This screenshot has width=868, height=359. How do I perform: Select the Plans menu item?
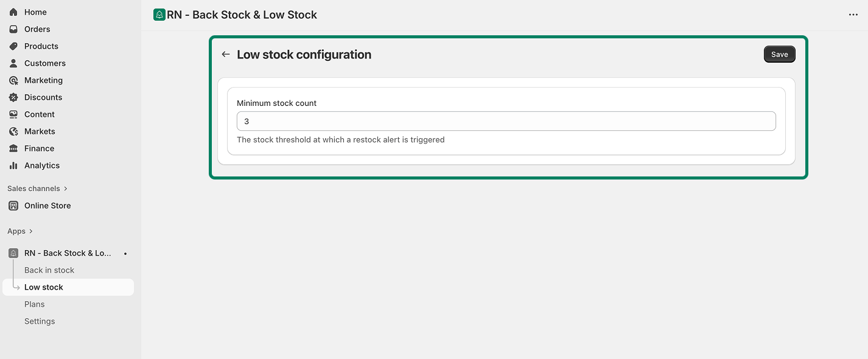pyautogui.click(x=35, y=304)
